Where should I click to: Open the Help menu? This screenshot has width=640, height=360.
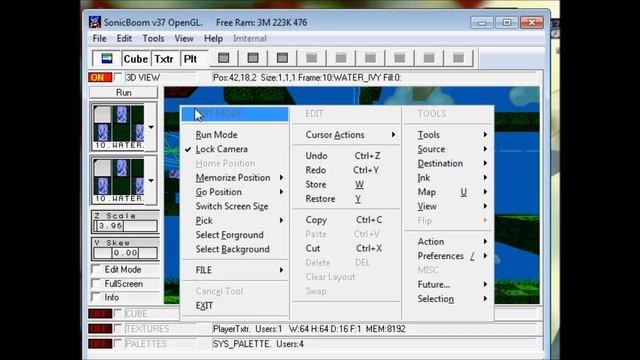pos(213,38)
